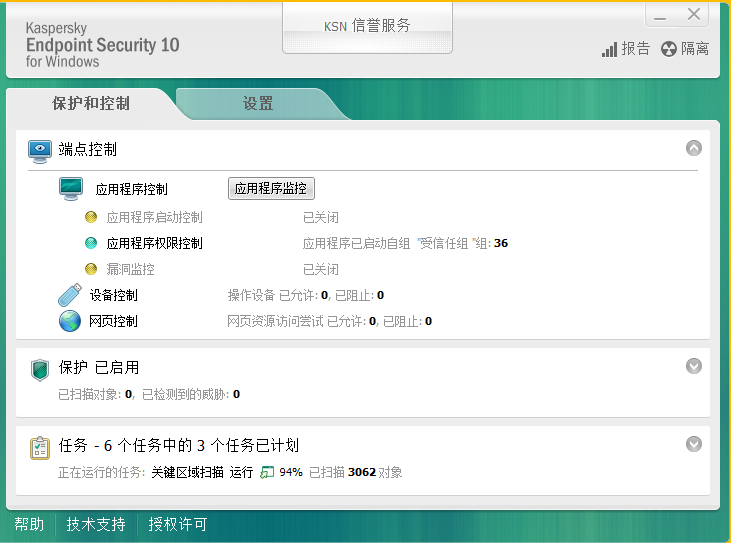Click the yellow status dot for 漏洞监控
The image size is (731, 543).
click(x=91, y=269)
